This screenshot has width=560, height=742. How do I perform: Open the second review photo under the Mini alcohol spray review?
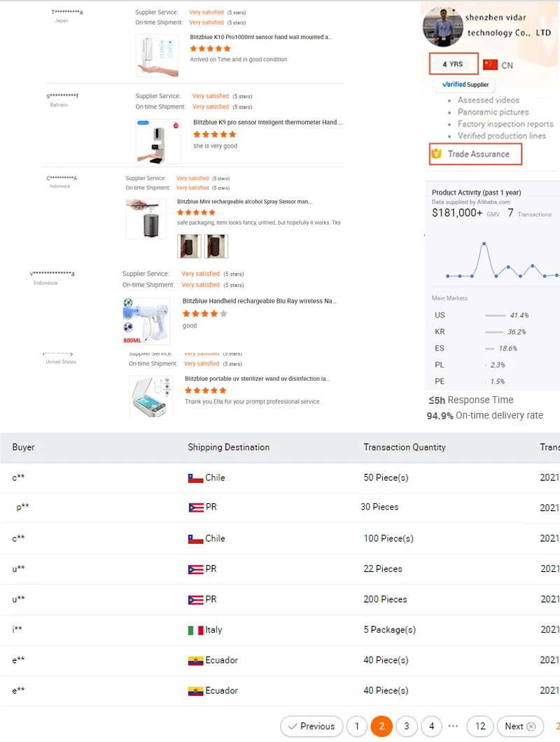point(216,246)
